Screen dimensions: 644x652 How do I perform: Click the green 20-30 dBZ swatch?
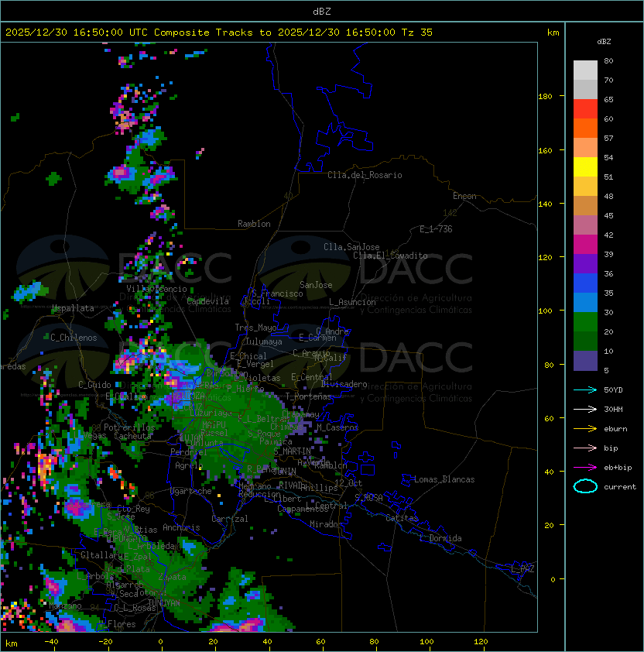click(x=585, y=322)
